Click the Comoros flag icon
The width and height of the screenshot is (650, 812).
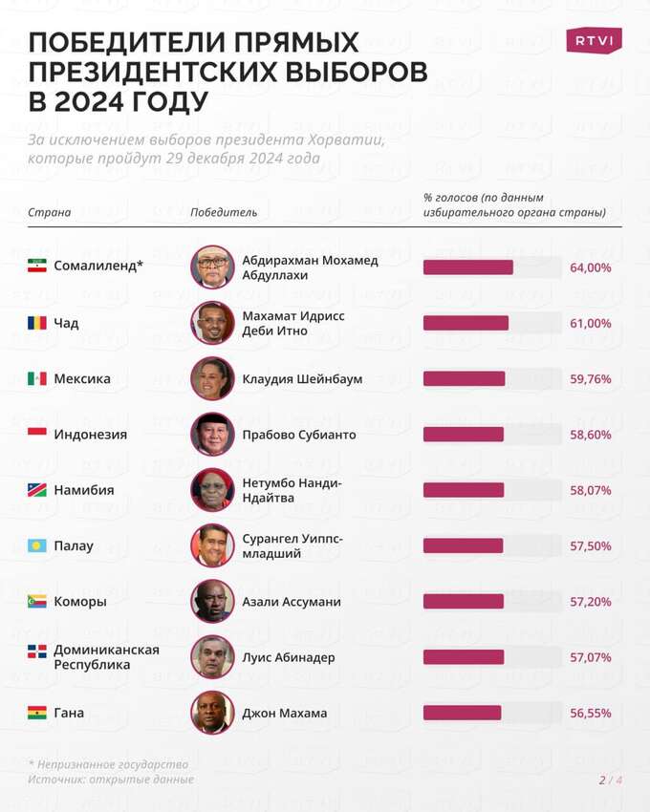coord(37,601)
